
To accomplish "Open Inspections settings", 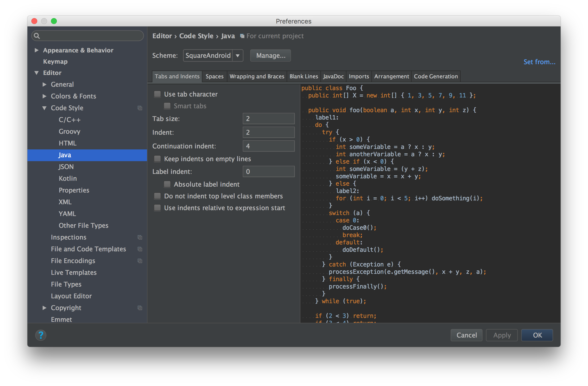I will coord(68,237).
